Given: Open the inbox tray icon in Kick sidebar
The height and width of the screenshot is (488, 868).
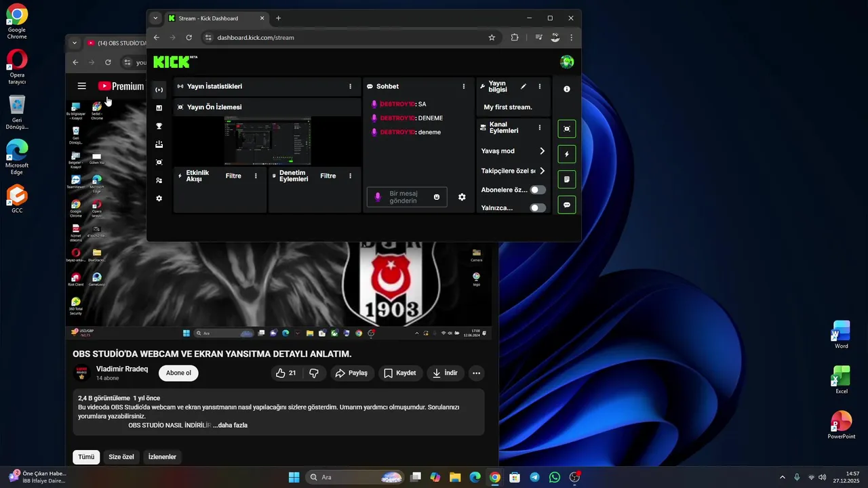Looking at the screenshot, I should [159, 144].
